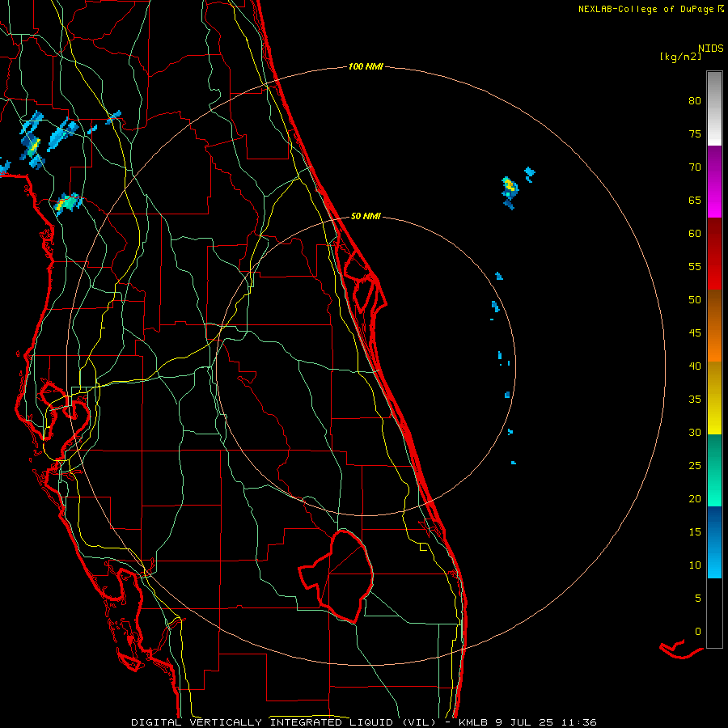Click the 50 value on the VIL scale
This screenshot has width=728, height=728.
[x=695, y=300]
